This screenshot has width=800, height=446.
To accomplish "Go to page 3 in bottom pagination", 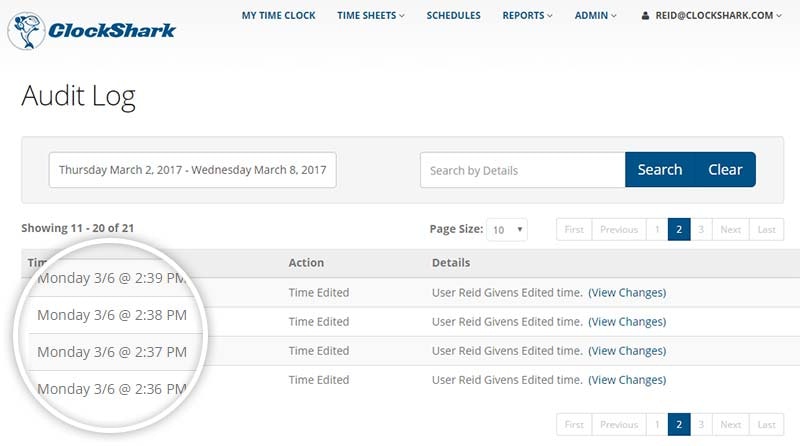I will coord(701,425).
